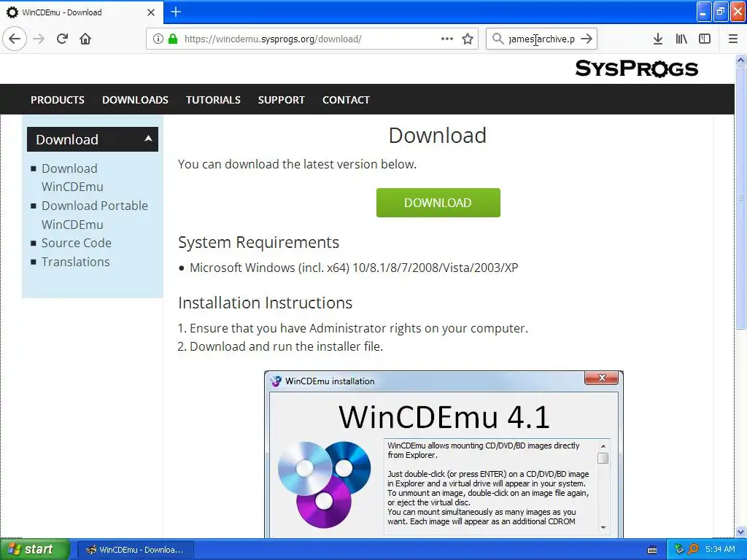The width and height of the screenshot is (747, 560).
Task: Open the Firefox hamburger menu
Action: (733, 39)
